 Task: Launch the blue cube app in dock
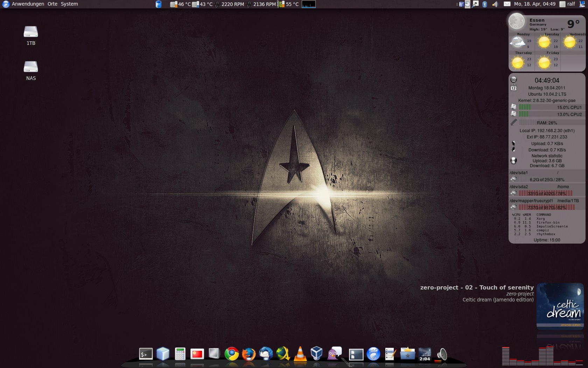click(x=163, y=354)
